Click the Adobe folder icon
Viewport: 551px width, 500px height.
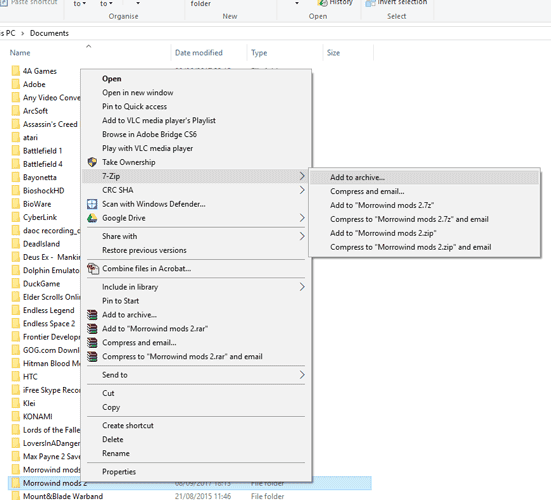(15, 84)
